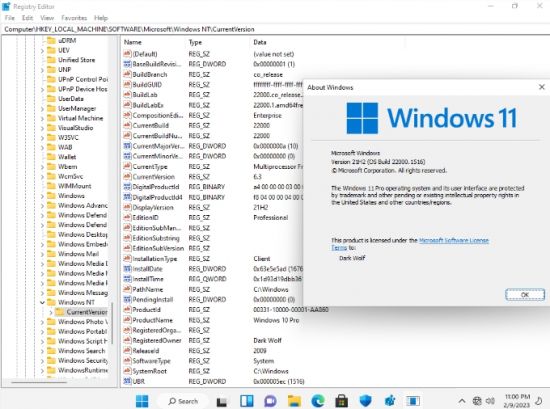Select the Virtual Machine folder icon
550x409 pixels.
[x=51, y=118]
